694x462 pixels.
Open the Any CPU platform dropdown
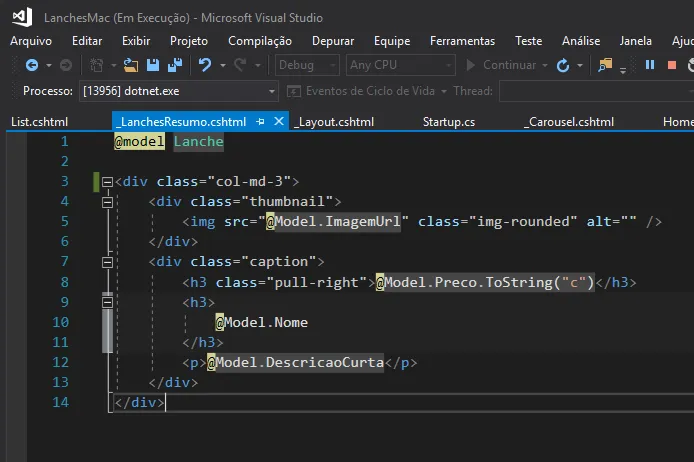398,65
